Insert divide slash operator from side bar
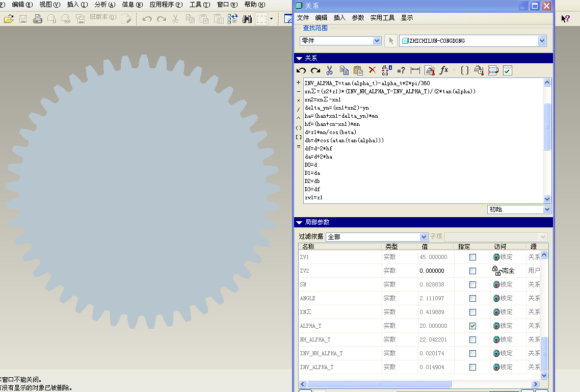This screenshot has height=392, width=580. (x=299, y=110)
